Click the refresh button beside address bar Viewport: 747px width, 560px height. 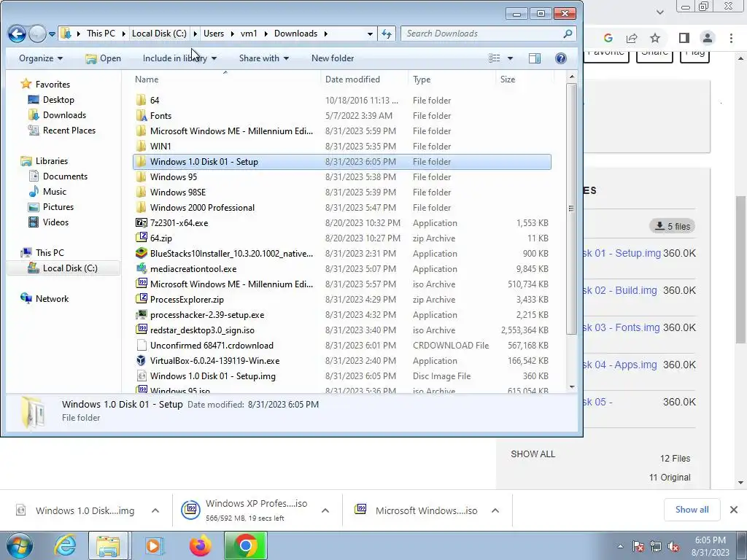(x=387, y=34)
